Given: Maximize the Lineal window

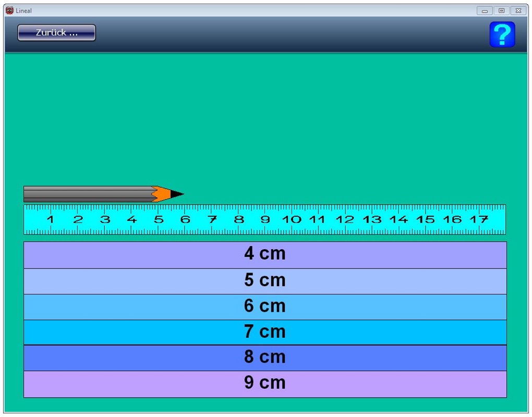Looking at the screenshot, I should click(x=501, y=10).
